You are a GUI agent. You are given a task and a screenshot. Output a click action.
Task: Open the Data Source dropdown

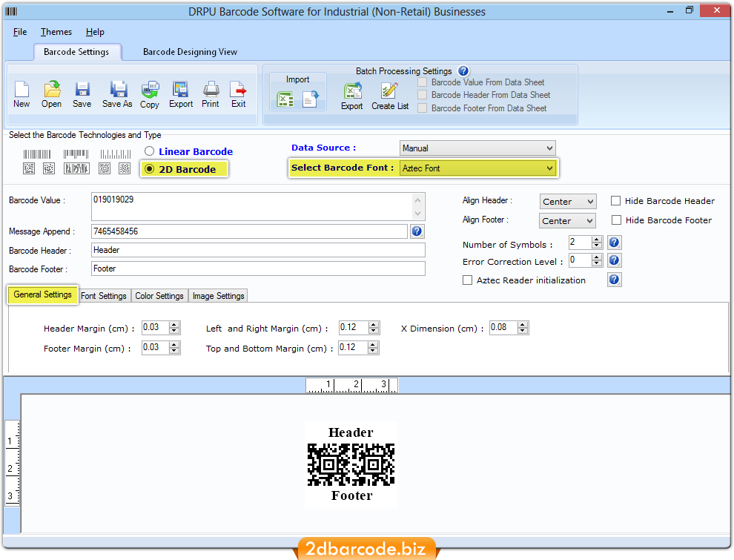click(x=477, y=148)
